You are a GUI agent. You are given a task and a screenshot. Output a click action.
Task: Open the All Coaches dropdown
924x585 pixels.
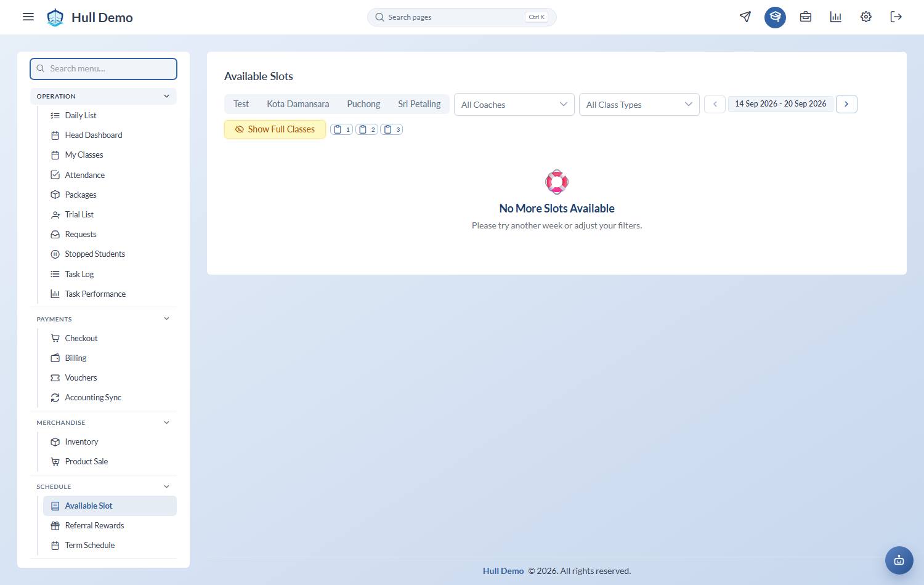[x=514, y=105]
